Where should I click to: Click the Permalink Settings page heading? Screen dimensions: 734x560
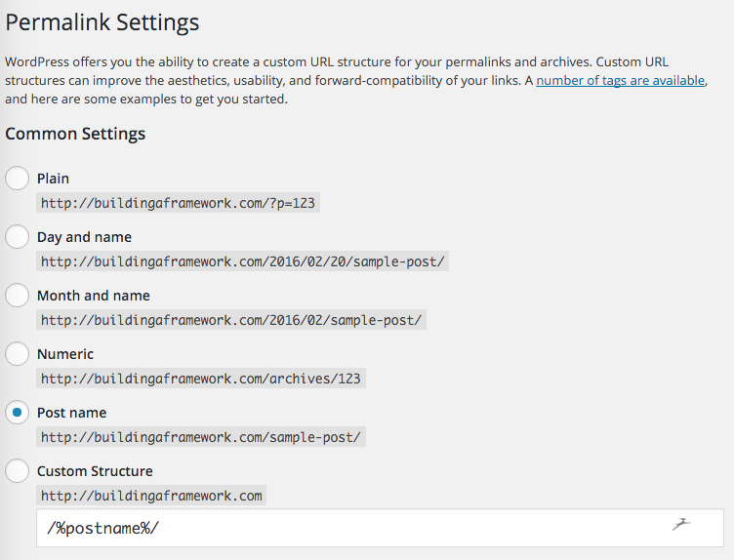(x=102, y=22)
